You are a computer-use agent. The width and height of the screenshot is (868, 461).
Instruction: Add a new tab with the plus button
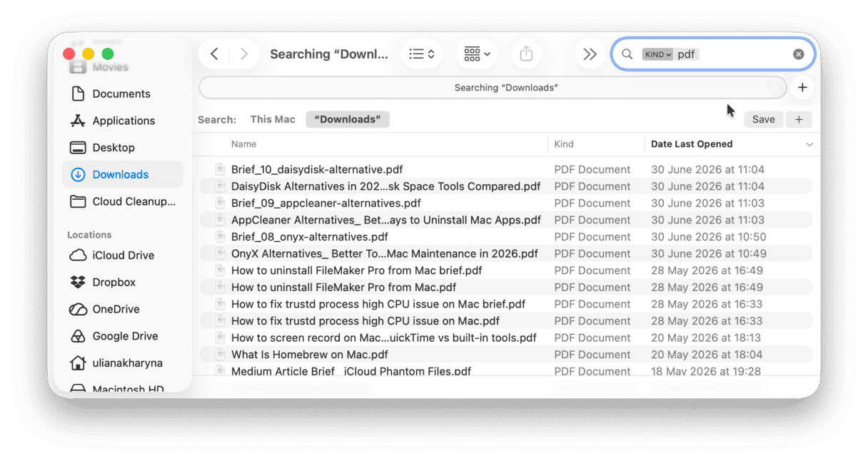(x=802, y=88)
